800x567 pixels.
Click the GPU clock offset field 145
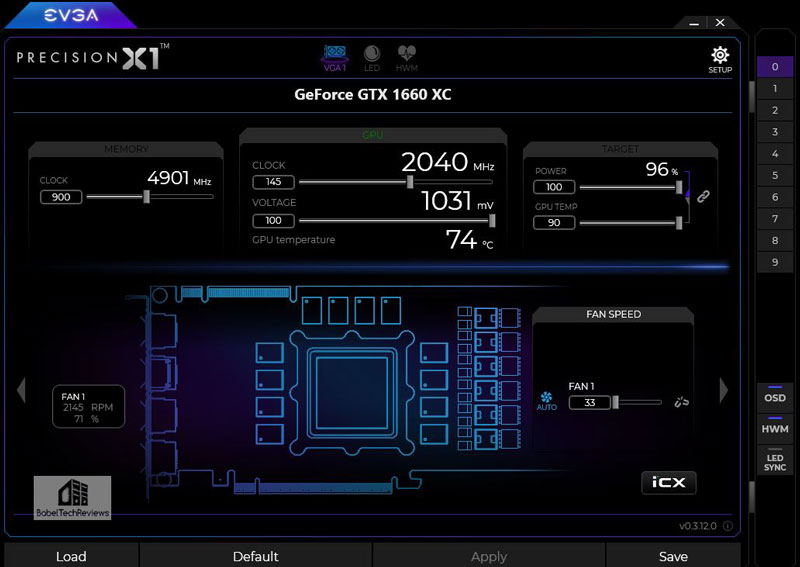coord(273,182)
